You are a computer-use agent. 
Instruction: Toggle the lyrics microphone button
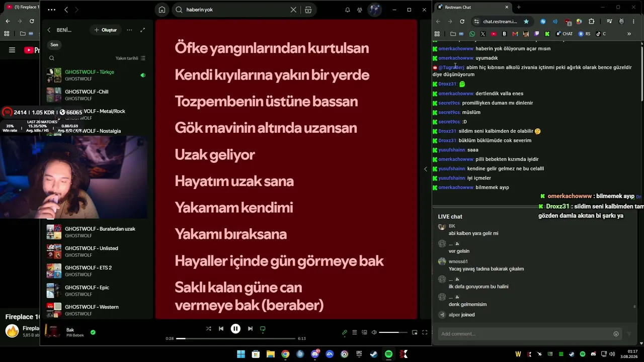pyautogui.click(x=345, y=332)
